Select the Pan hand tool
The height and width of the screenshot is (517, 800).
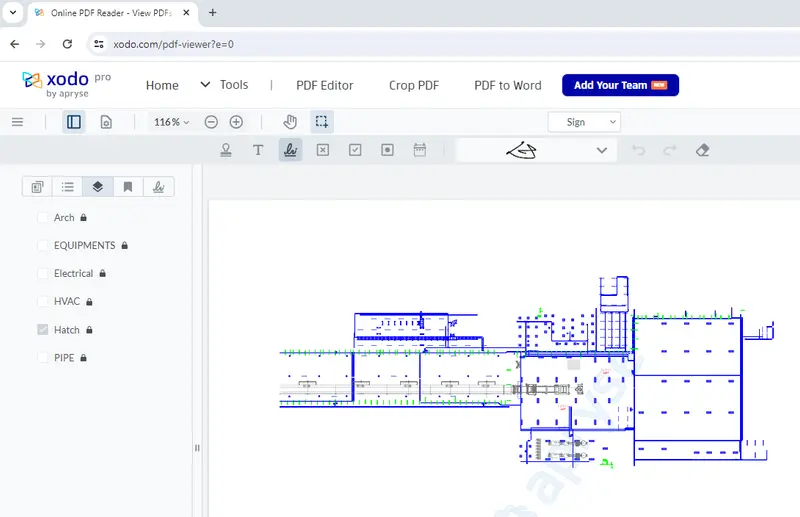tap(290, 122)
